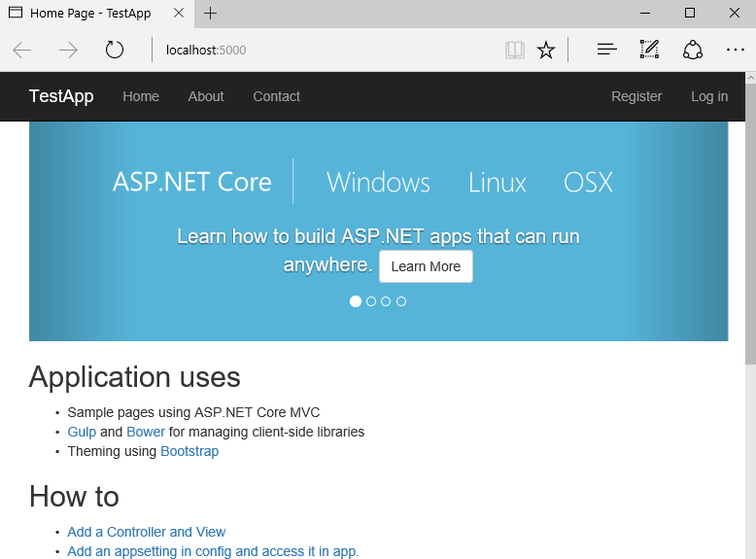Open the More actions ellipsis menu
Image resolution: width=756 pixels, height=559 pixels.
coord(736,50)
